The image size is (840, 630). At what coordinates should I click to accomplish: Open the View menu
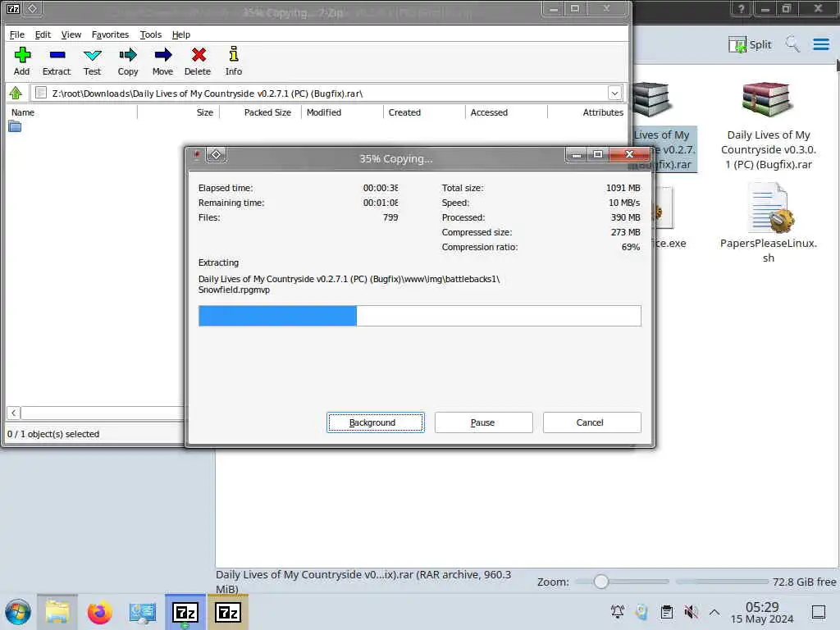point(71,34)
